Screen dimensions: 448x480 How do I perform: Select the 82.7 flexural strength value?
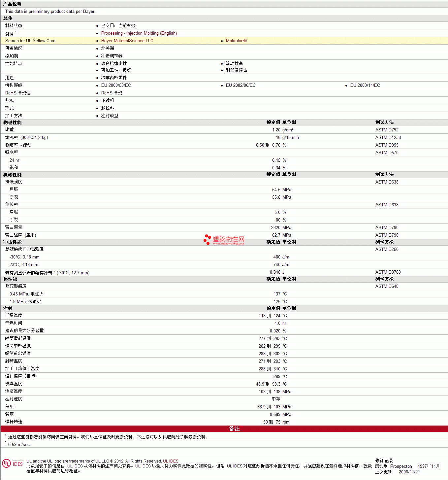click(x=276, y=235)
